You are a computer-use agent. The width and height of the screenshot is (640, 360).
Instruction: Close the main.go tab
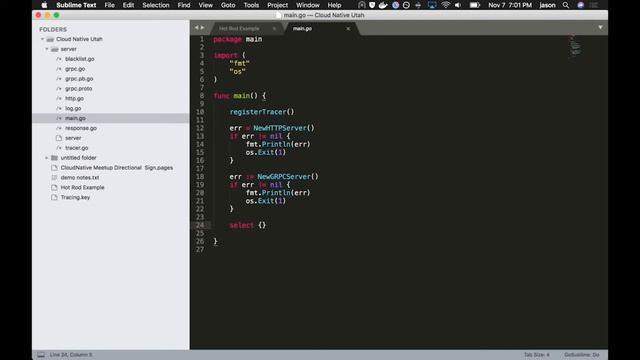[348, 29]
